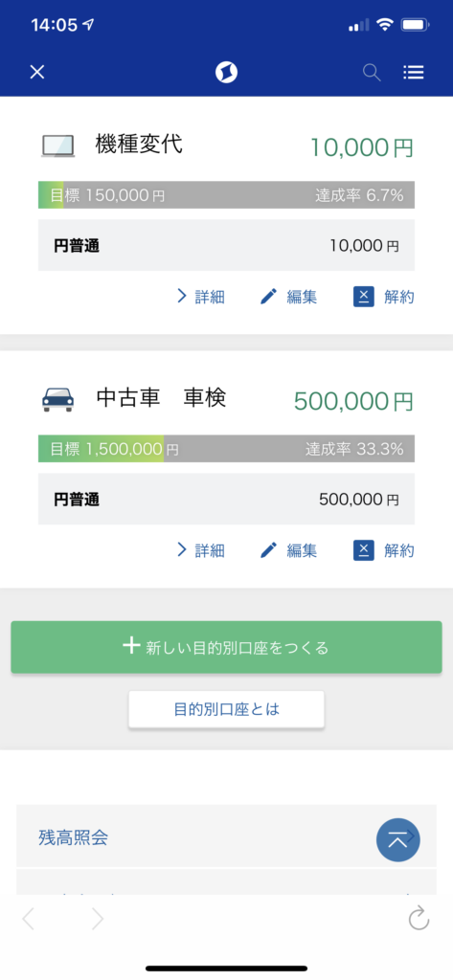Close the page with the X icon
This screenshot has width=453, height=980.
pos(37,73)
